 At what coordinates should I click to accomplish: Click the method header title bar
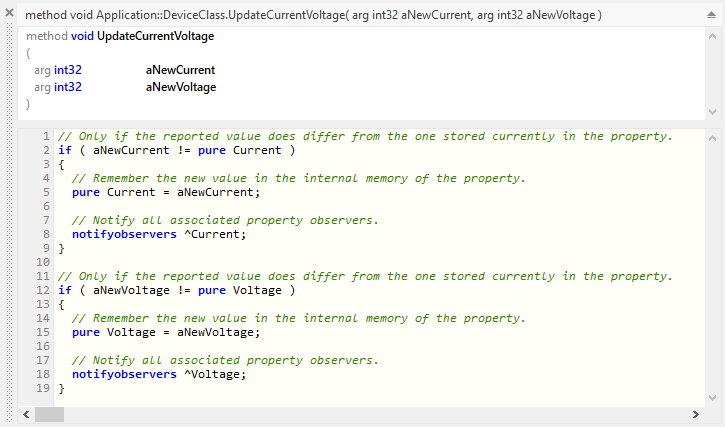pyautogui.click(x=312, y=16)
